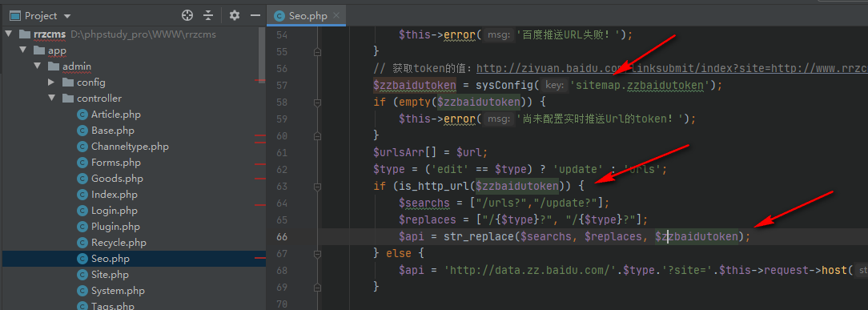868x310 pixels.
Task: Click the controller folder icon
Action: point(68,99)
